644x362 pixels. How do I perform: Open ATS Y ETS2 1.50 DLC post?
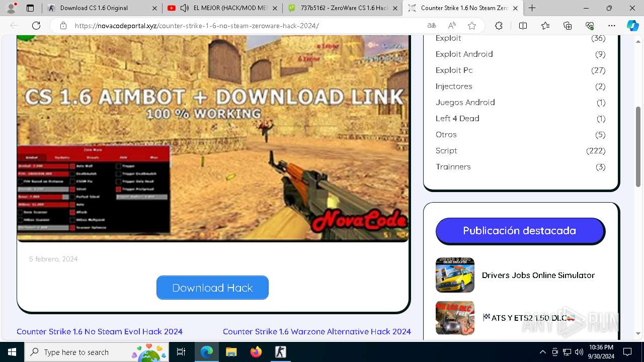click(529, 318)
